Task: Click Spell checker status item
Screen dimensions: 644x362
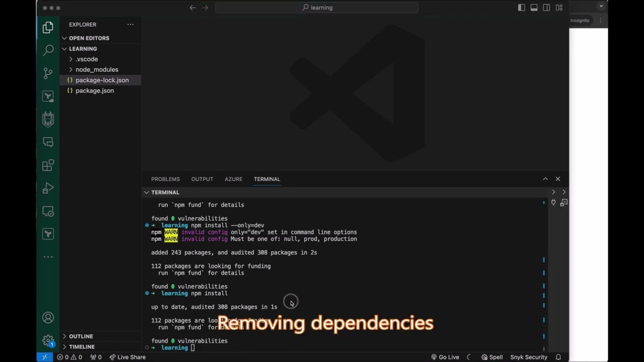Action: [x=492, y=357]
